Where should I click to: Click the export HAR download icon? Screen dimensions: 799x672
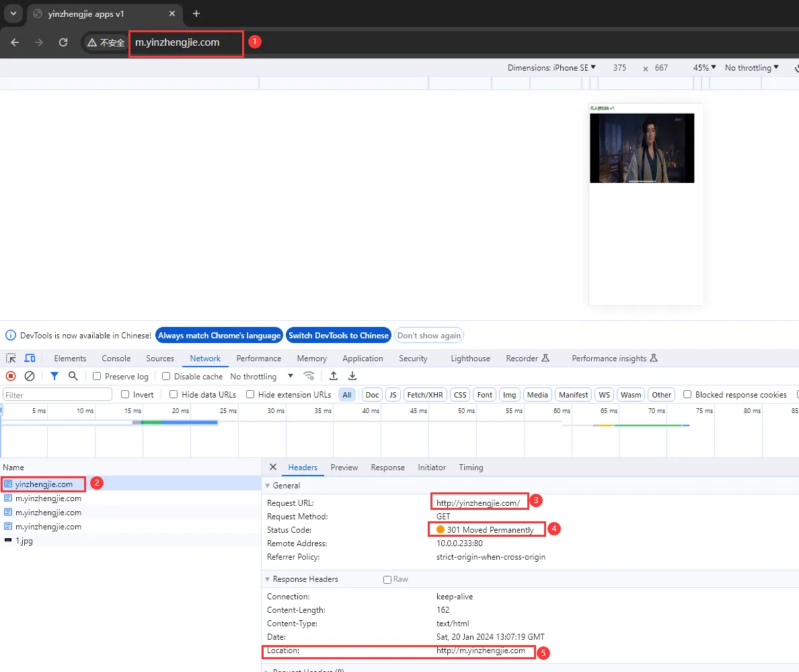tap(352, 376)
